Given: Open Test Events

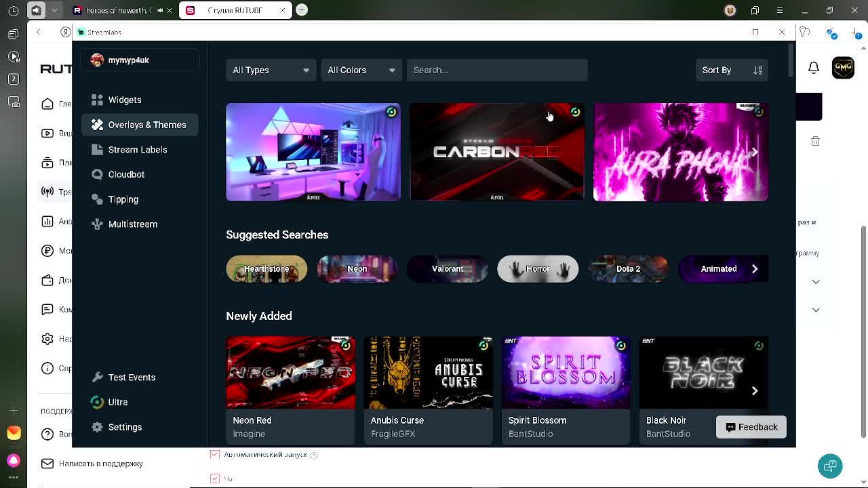Looking at the screenshot, I should [132, 378].
